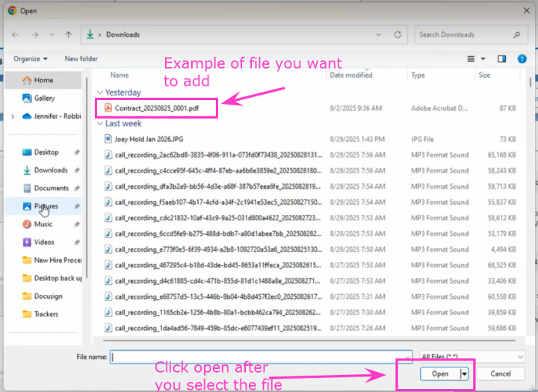Click the PDF icon of the Contract file
Viewport: 538px width, 392px height.
pos(108,108)
